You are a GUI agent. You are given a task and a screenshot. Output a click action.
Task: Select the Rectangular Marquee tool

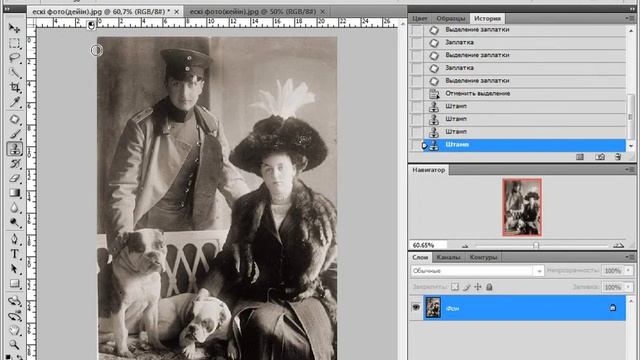(14, 43)
